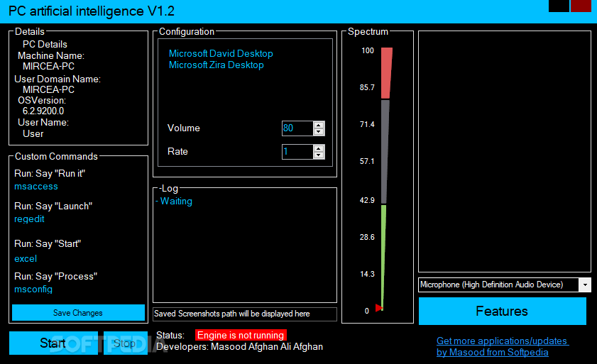
Task: Click the Waiting log entry
Action: click(174, 201)
